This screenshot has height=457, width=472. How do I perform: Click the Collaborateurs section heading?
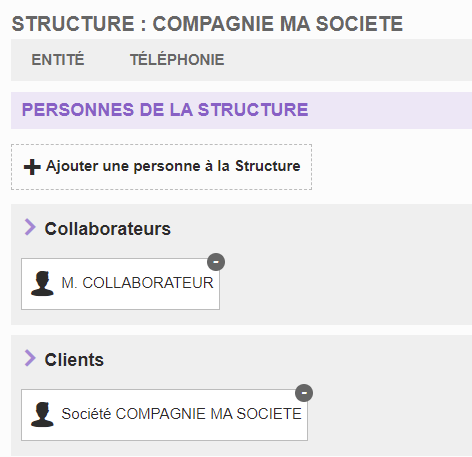click(x=108, y=229)
